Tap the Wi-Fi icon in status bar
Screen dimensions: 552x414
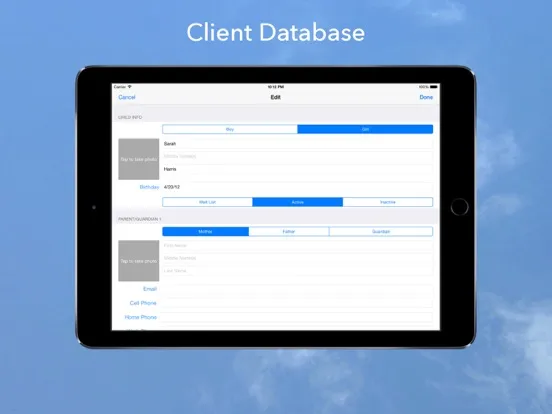(x=130, y=87)
